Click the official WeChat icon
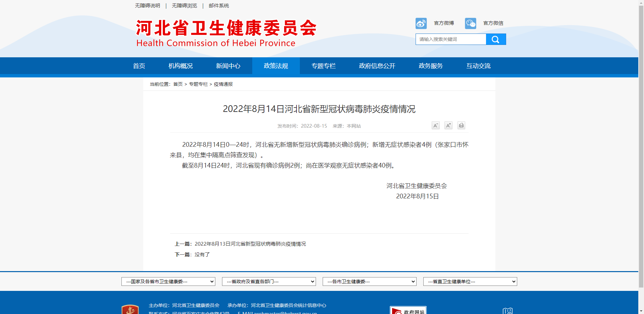Image resolution: width=644 pixels, height=314 pixels. (470, 23)
